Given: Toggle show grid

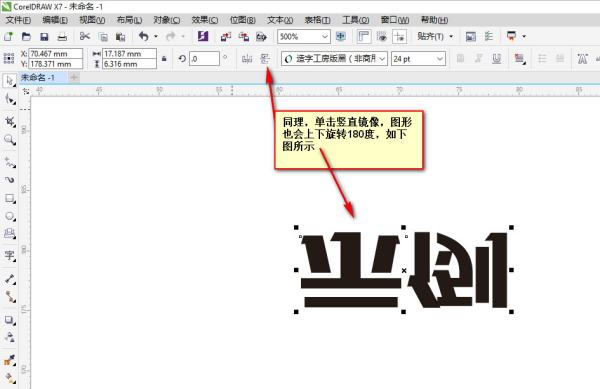Looking at the screenshot, I should [x=382, y=37].
